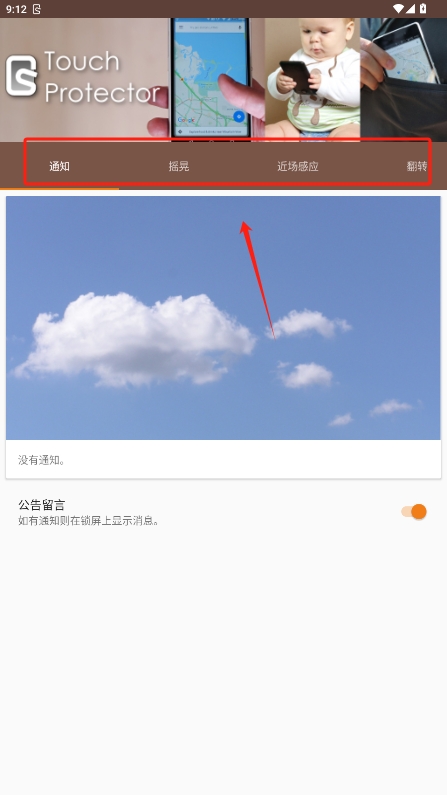Viewport: 447px width, 795px height.
Task: Tap the banner photo of baby holding phone
Action: tap(313, 80)
